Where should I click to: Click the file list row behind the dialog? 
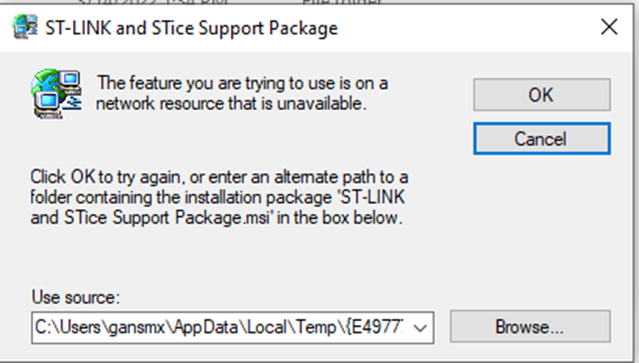(x=228, y=2)
